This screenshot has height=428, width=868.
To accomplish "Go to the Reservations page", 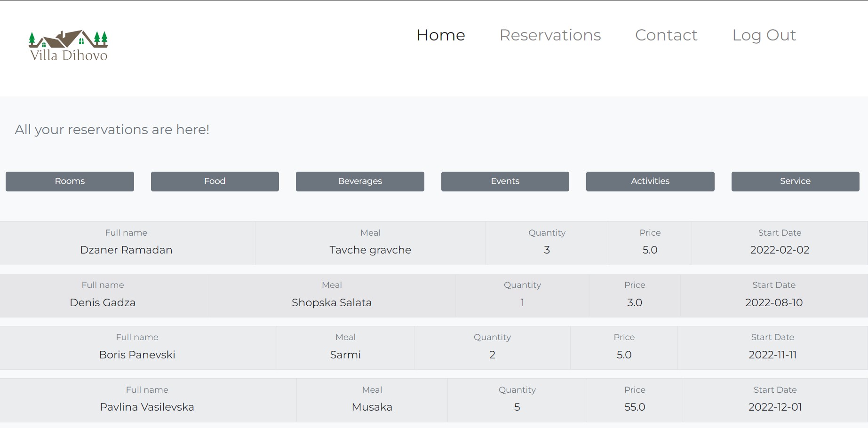I will click(550, 35).
